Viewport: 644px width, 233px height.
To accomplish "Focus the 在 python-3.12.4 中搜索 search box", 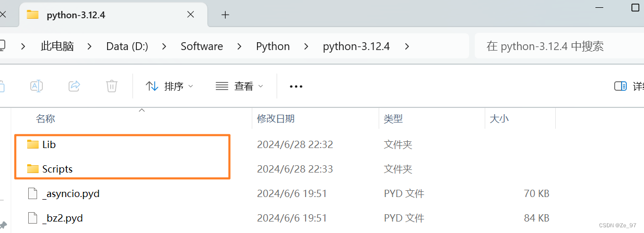I will (559, 46).
